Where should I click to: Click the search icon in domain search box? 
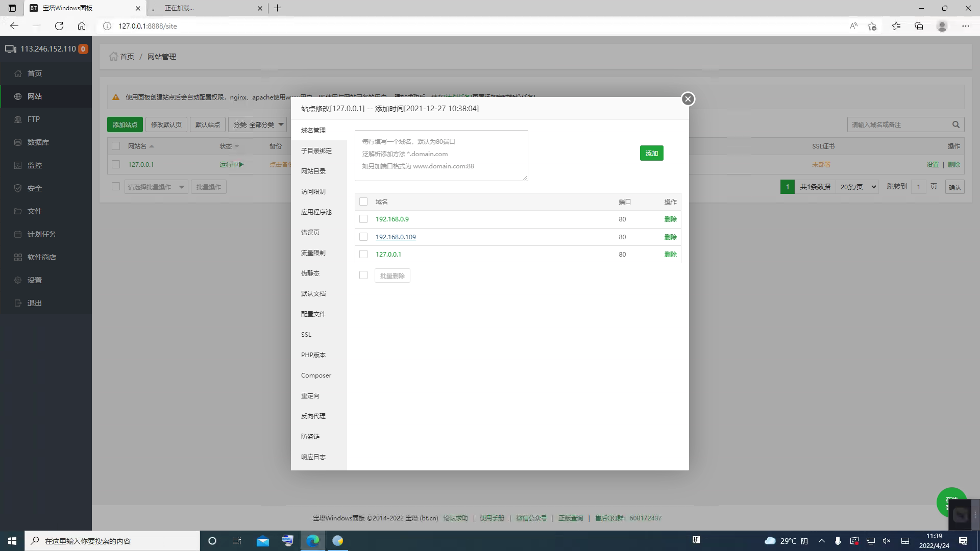click(955, 124)
